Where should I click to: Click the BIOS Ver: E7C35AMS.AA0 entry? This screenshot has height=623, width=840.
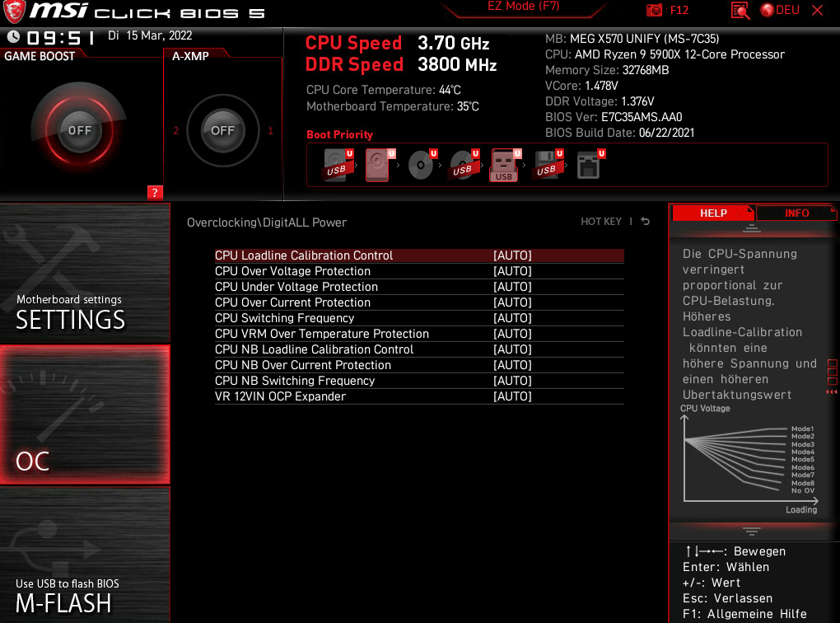pos(614,117)
